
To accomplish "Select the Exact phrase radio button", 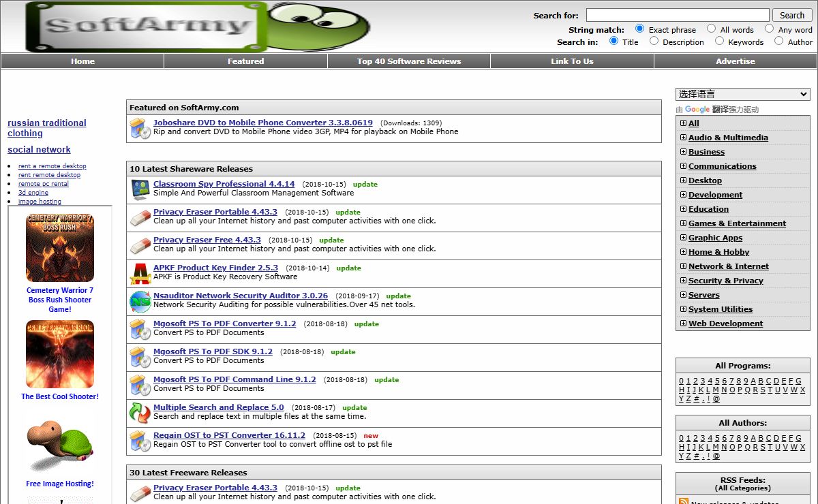I will [639, 29].
